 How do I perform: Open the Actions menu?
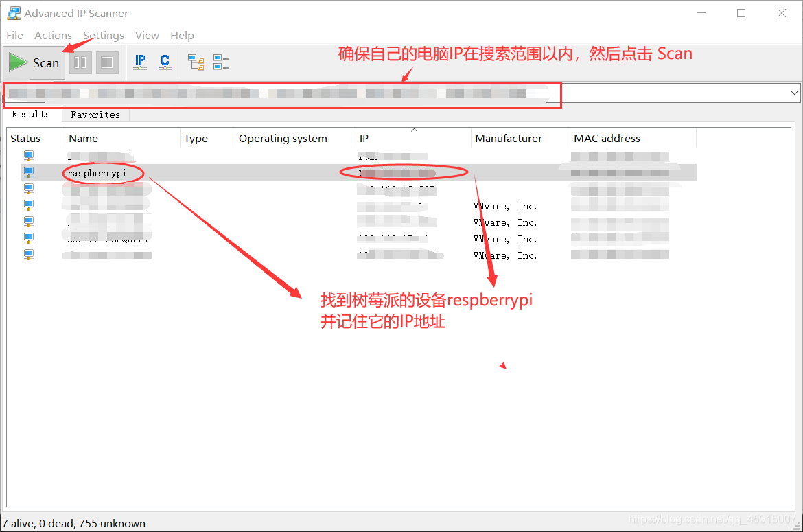(53, 35)
